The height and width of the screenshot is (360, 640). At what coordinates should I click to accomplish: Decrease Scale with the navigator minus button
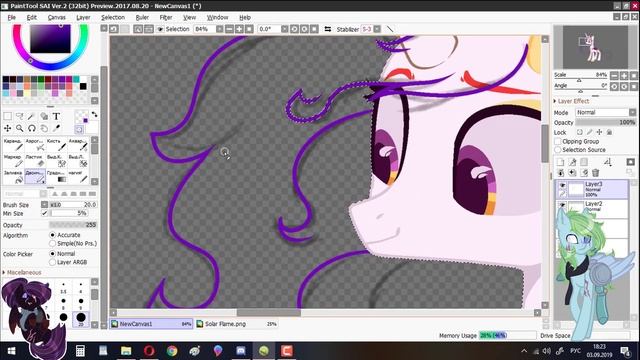click(x=614, y=76)
